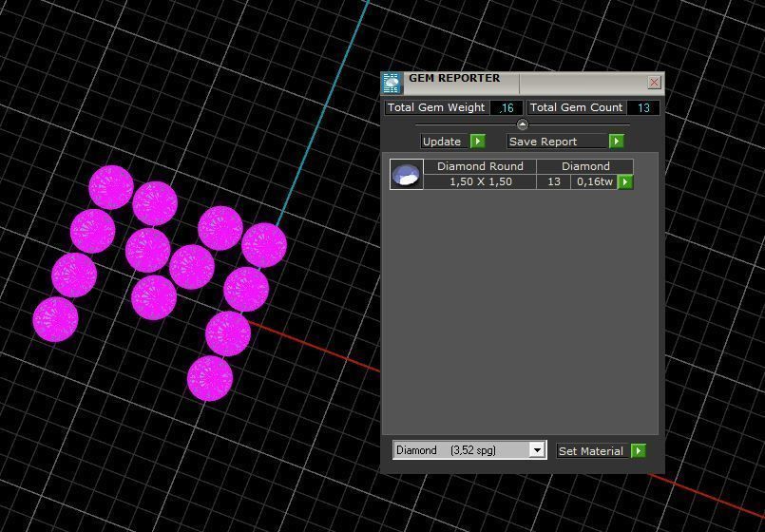The width and height of the screenshot is (765, 532).
Task: Click the 'Diamond Round' cell
Action: (480, 166)
